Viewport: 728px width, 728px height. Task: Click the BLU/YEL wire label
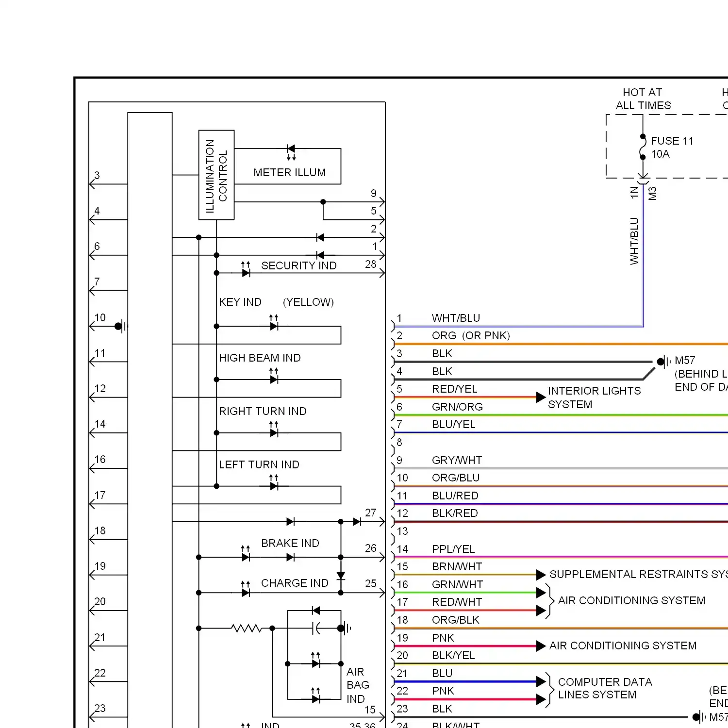(x=454, y=424)
